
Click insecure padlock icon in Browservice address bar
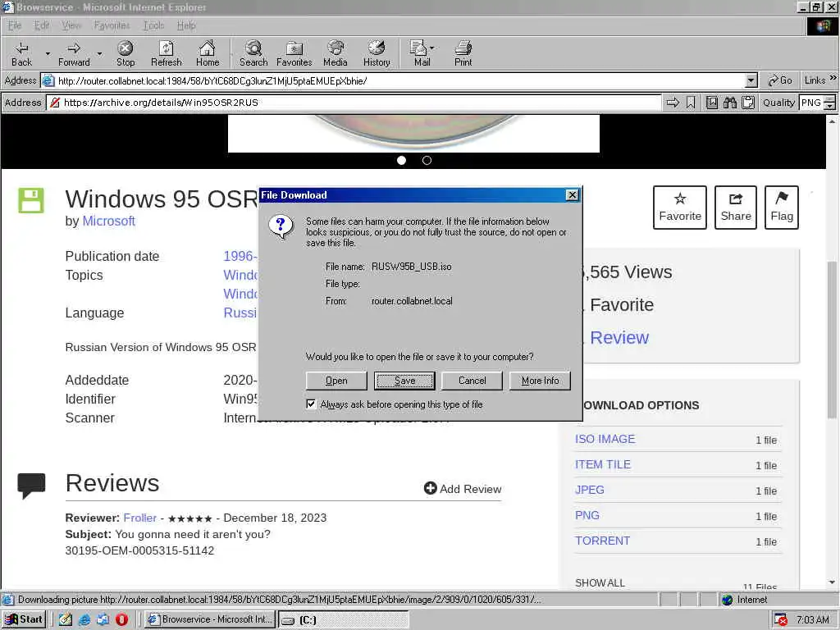tap(55, 103)
